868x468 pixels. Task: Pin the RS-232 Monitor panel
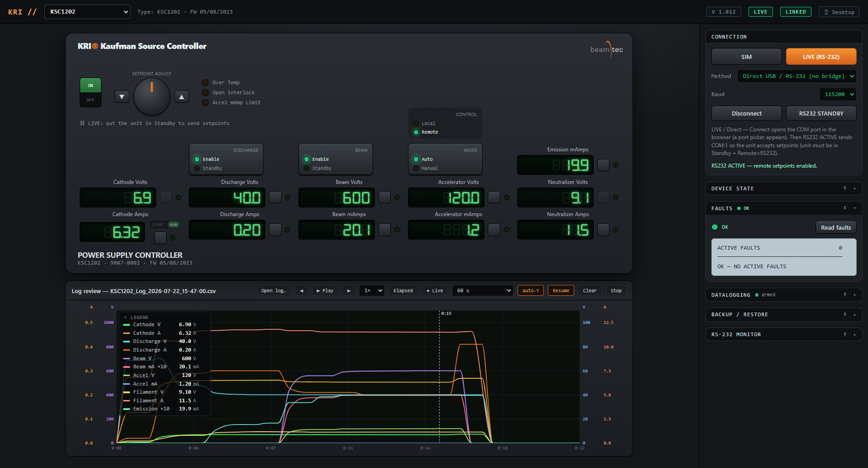(845, 334)
